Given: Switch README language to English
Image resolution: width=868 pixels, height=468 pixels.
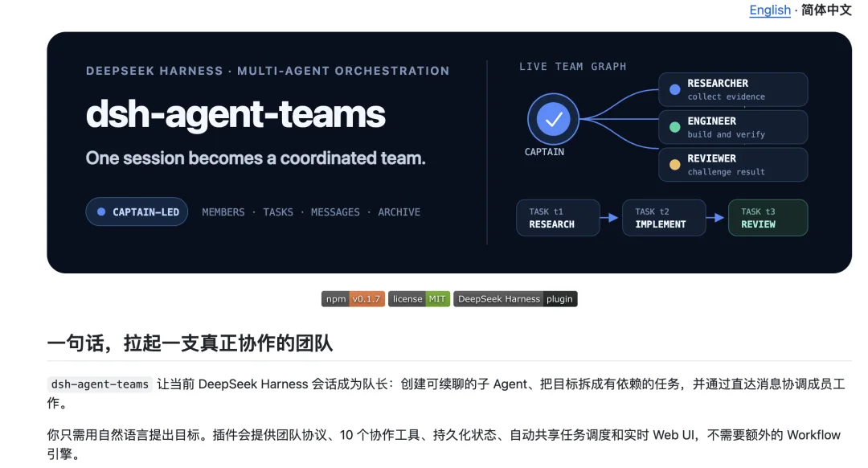Looking at the screenshot, I should pyautogui.click(x=769, y=10).
